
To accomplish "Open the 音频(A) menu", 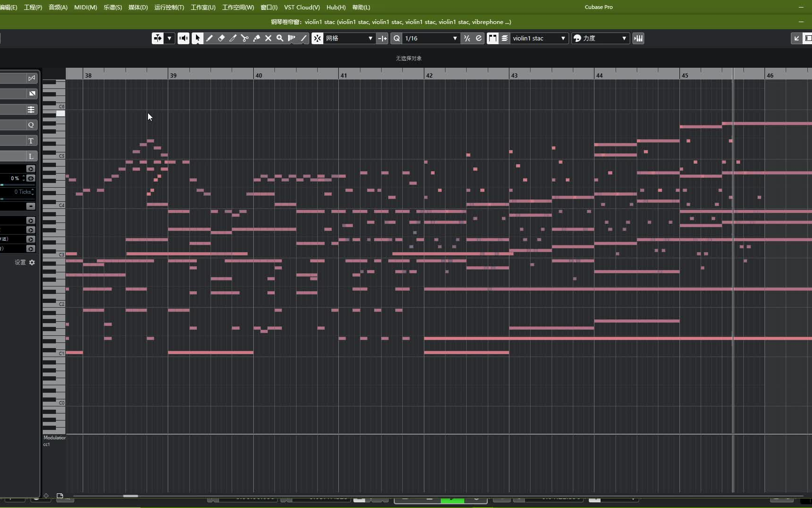I will tap(58, 7).
